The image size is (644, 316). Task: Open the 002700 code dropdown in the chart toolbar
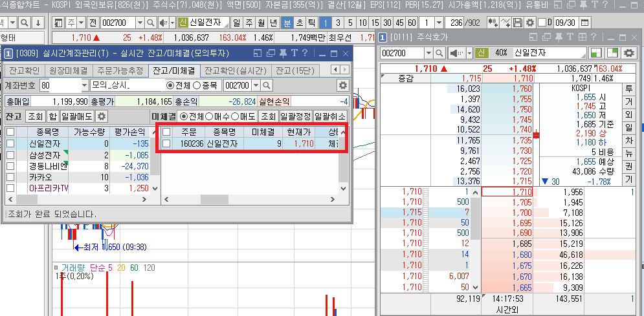(140, 23)
